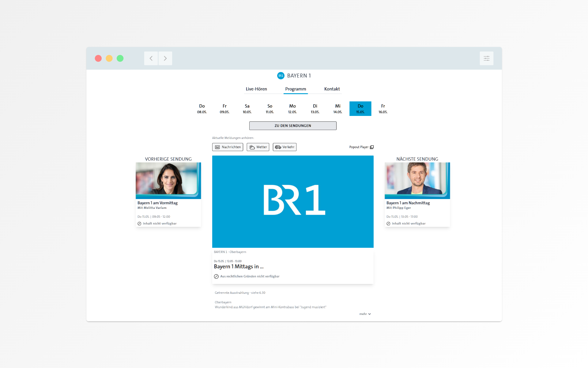Select highlighted day Do 15.05.
The width and height of the screenshot is (588, 368).
click(360, 109)
